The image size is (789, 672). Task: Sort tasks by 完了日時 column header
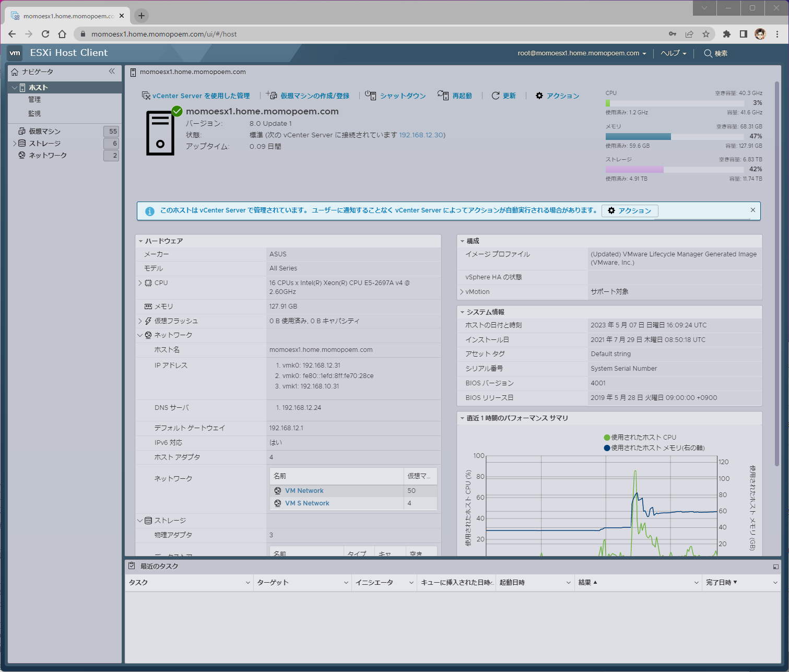click(722, 583)
